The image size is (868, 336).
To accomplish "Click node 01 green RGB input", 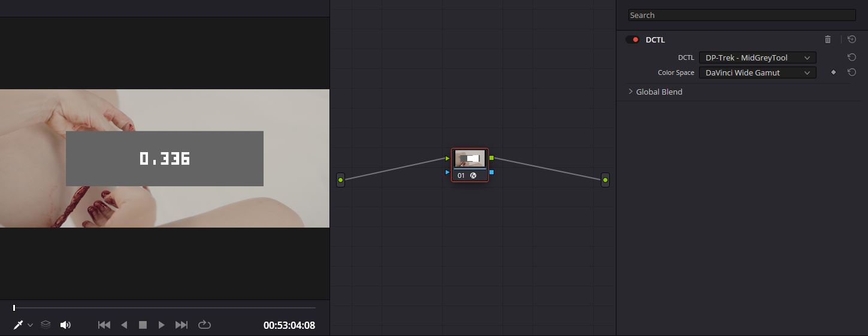I will point(447,158).
